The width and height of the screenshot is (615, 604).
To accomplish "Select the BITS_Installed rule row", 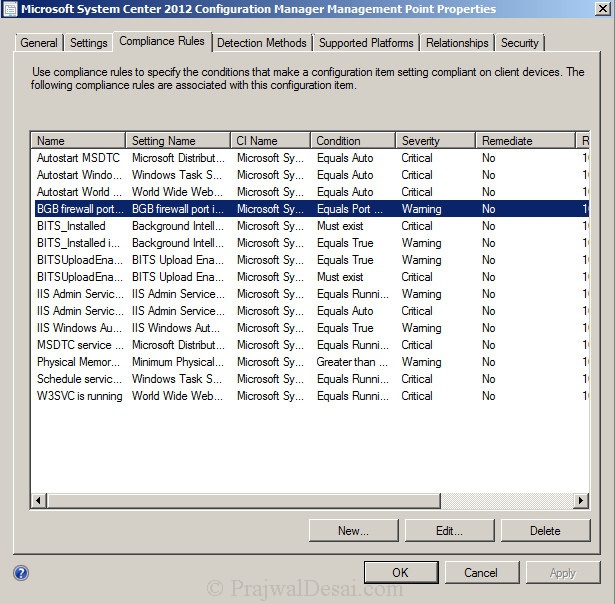I will coord(310,226).
